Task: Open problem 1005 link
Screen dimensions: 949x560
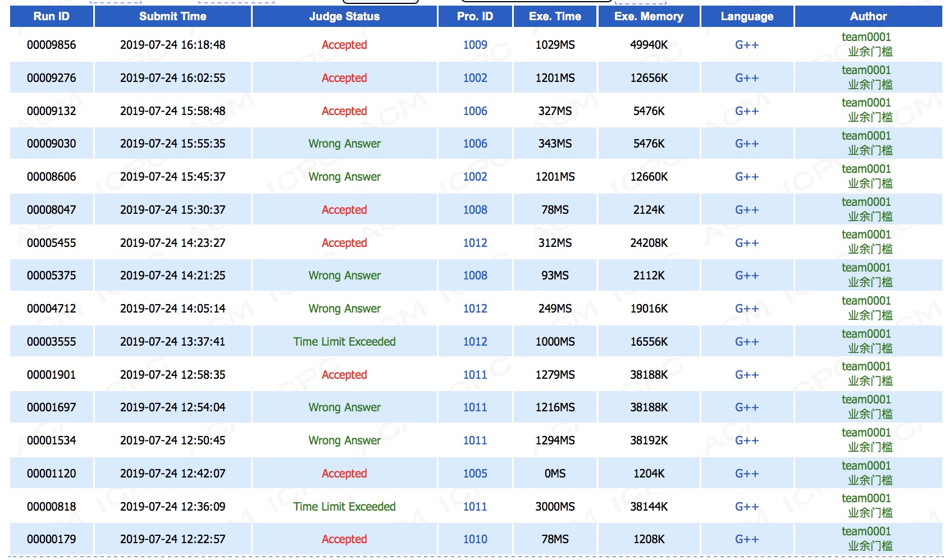Action: click(x=474, y=474)
